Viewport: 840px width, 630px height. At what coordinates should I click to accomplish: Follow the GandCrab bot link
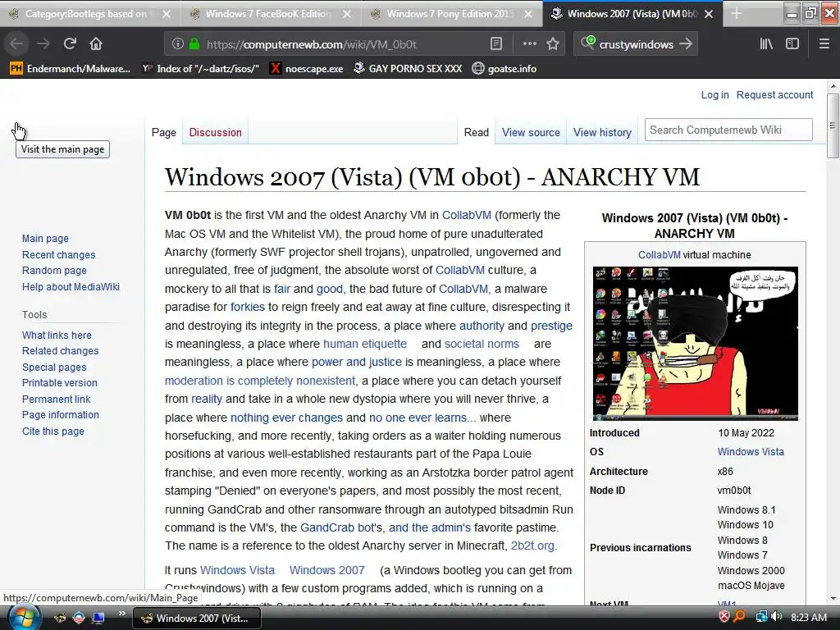(x=337, y=527)
